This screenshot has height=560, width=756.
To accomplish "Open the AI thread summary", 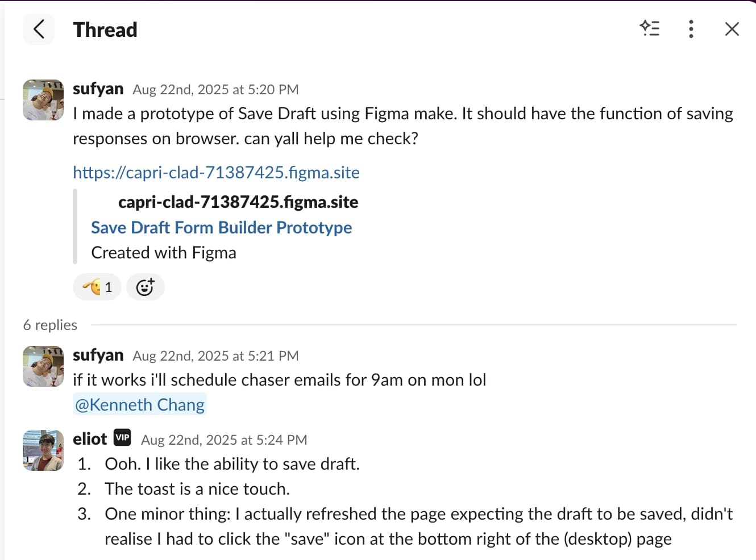I will coord(650,29).
